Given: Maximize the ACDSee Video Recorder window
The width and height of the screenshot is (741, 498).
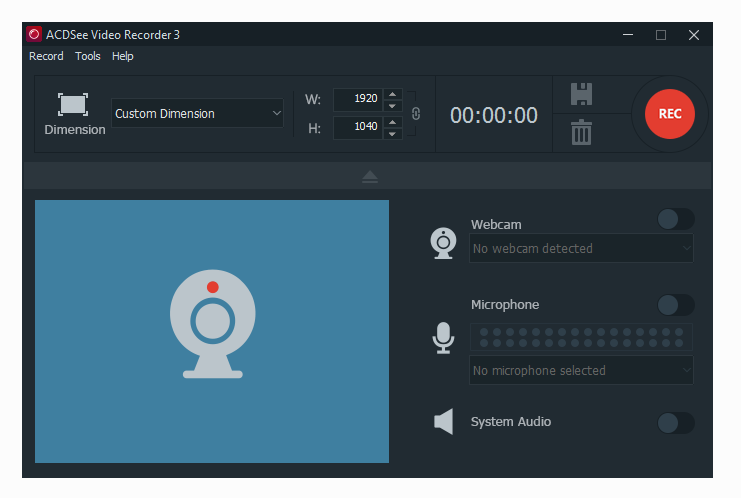Looking at the screenshot, I should (x=661, y=35).
